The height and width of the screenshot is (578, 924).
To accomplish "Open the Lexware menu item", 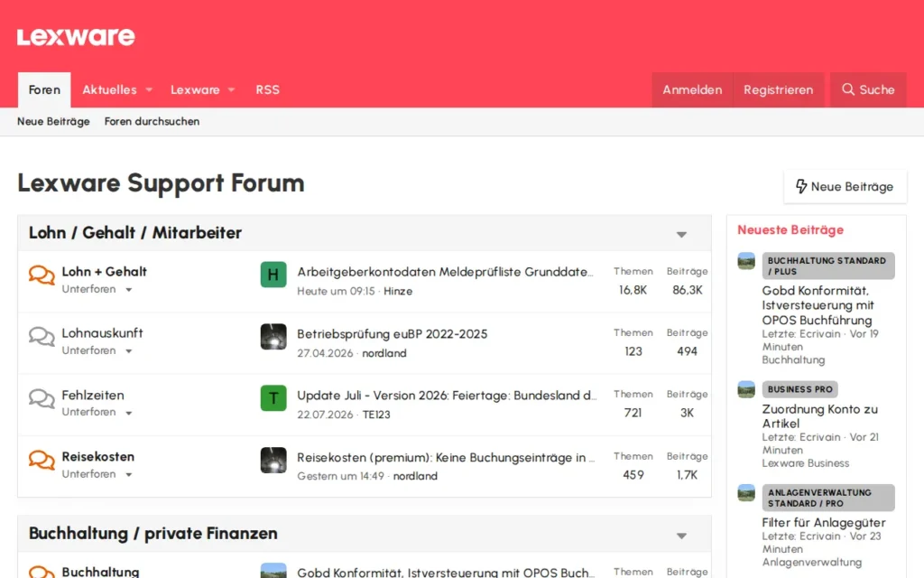I will tap(195, 89).
